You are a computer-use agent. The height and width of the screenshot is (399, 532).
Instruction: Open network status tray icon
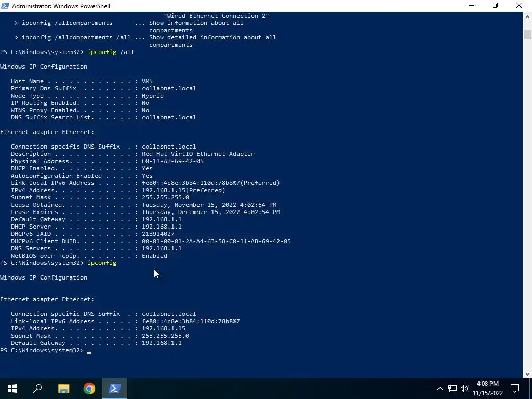tap(453, 389)
